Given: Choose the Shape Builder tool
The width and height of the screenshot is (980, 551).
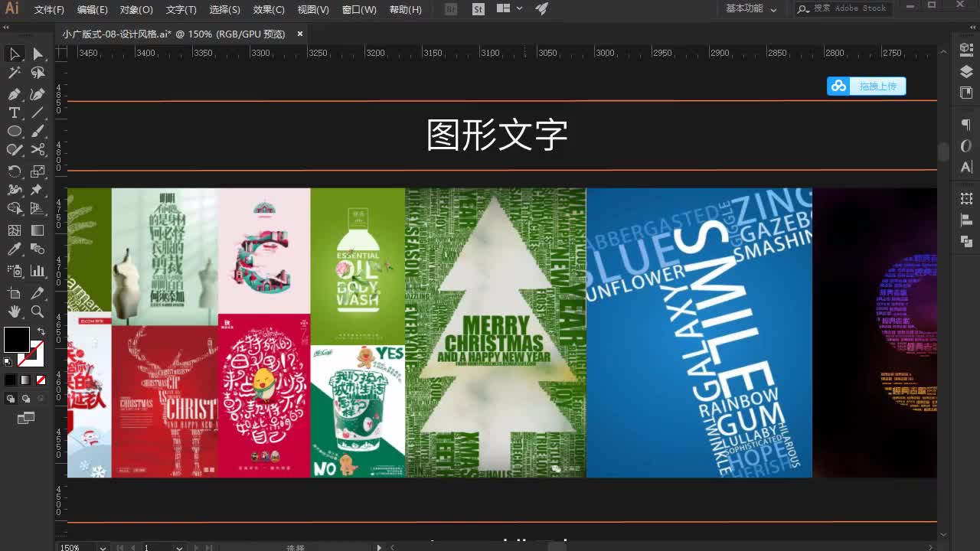Looking at the screenshot, I should click(15, 208).
